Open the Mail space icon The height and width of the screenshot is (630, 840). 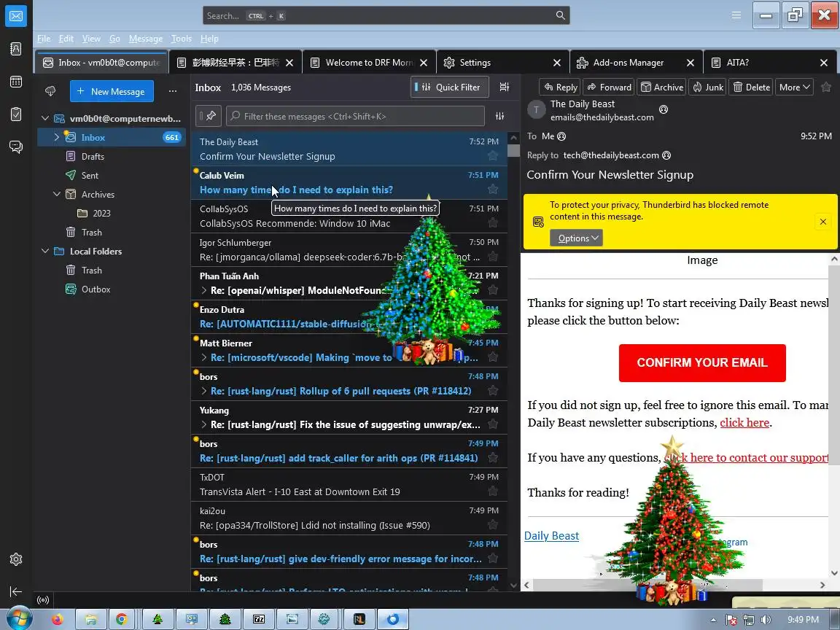pyautogui.click(x=16, y=16)
